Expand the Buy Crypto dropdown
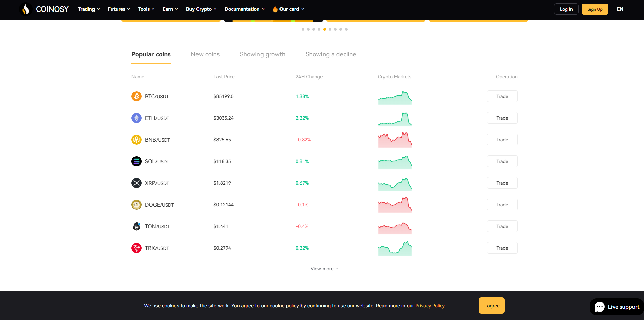This screenshot has height=320, width=644. tap(201, 9)
